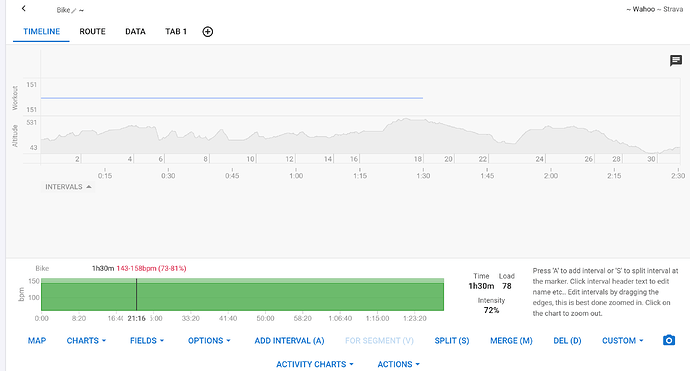The image size is (690, 371).
Task: Click the MAP button
Action: pos(37,341)
